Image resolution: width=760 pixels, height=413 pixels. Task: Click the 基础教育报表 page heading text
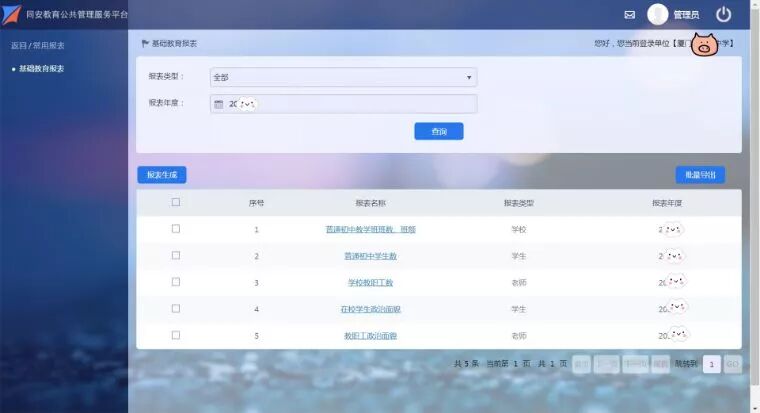[174, 44]
